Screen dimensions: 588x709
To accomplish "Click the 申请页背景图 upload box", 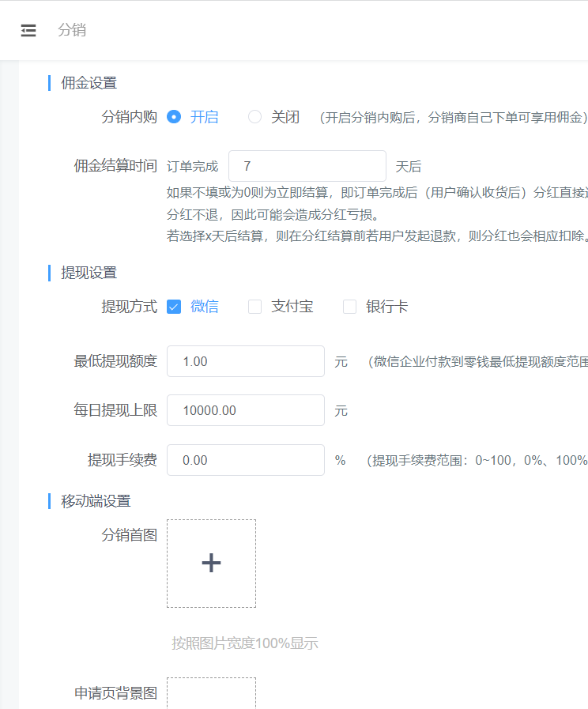I will 212,693.
